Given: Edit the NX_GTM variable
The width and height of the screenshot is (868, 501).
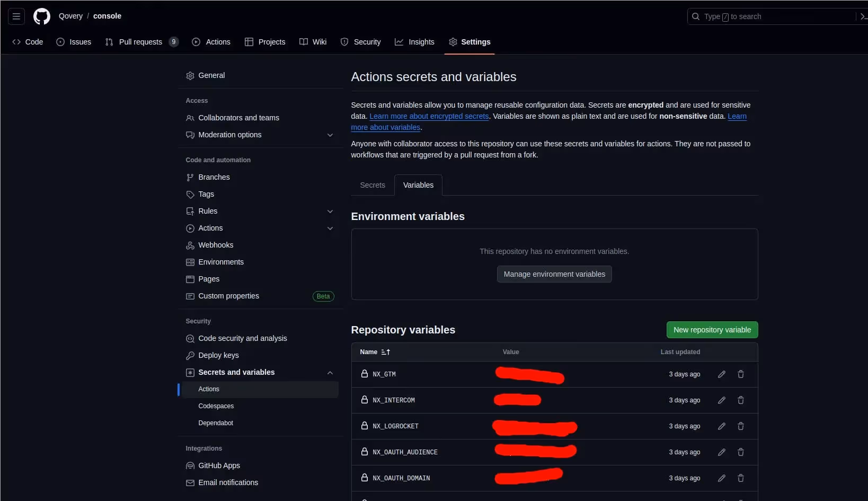Looking at the screenshot, I should click(x=721, y=374).
